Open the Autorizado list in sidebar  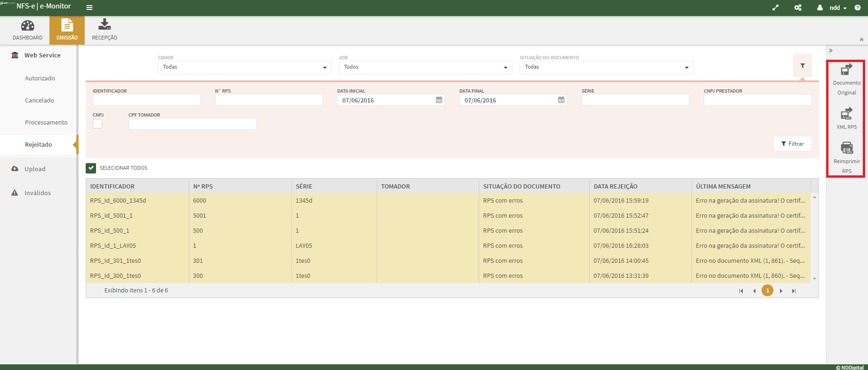pos(40,79)
